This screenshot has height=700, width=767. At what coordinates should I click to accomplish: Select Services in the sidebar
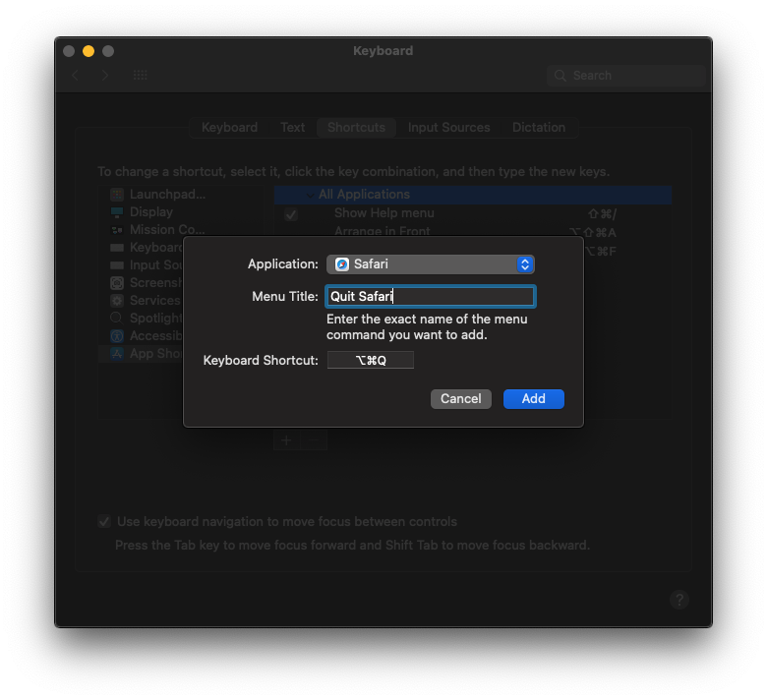point(142,300)
